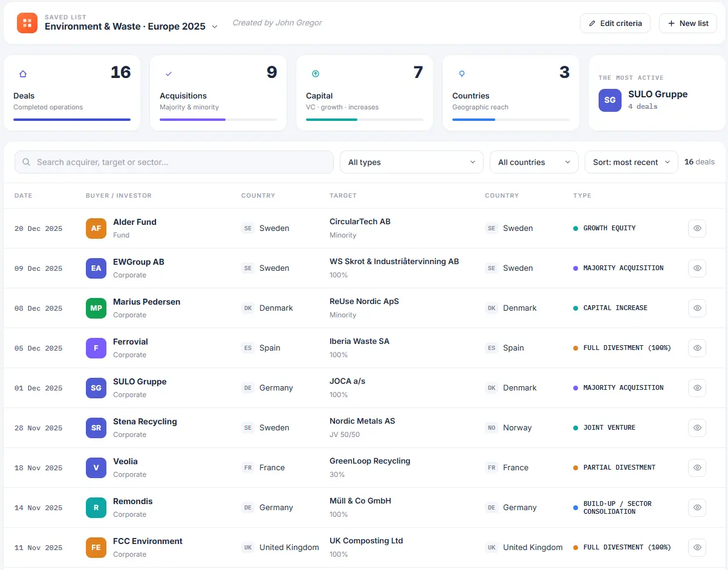Click the DATE column header
The width and height of the screenshot is (728, 570).
(23, 196)
